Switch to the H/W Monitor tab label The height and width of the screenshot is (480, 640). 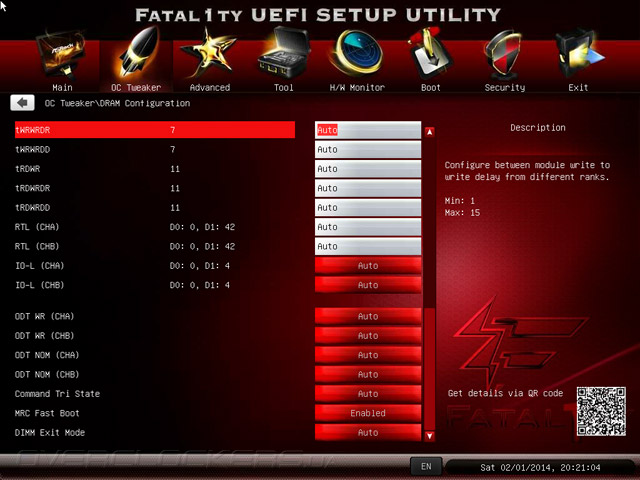(x=357, y=87)
